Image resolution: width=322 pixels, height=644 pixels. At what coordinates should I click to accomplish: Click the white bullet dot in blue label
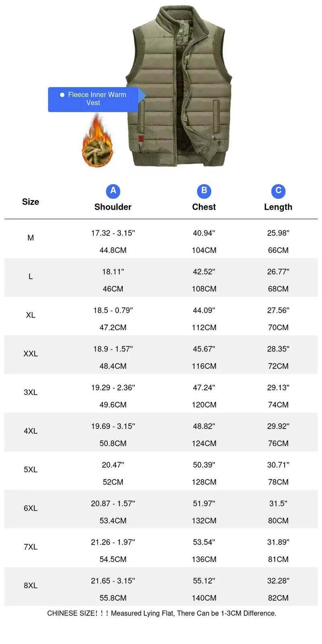pyautogui.click(x=62, y=95)
